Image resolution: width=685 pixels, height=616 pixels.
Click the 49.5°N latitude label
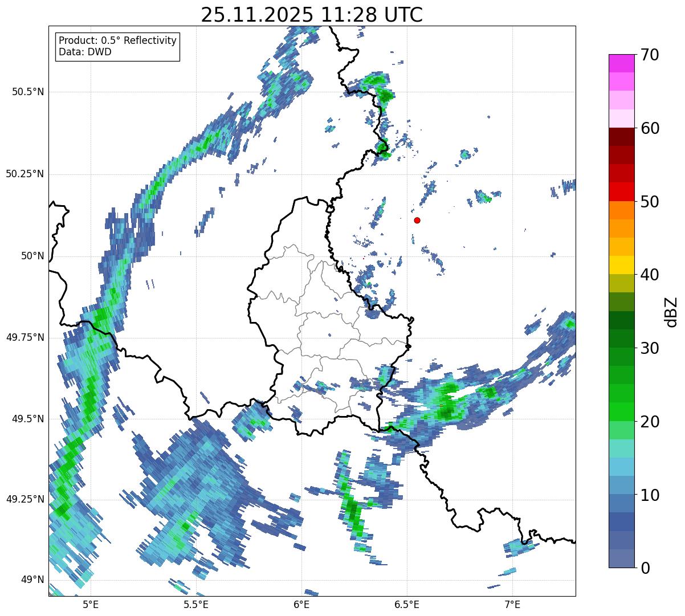click(x=27, y=419)
